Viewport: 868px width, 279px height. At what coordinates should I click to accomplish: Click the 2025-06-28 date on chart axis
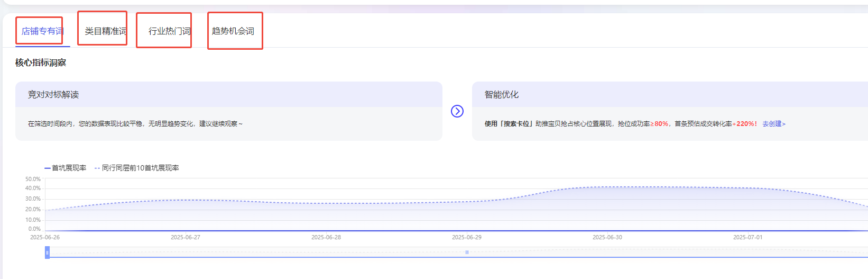(x=326, y=237)
